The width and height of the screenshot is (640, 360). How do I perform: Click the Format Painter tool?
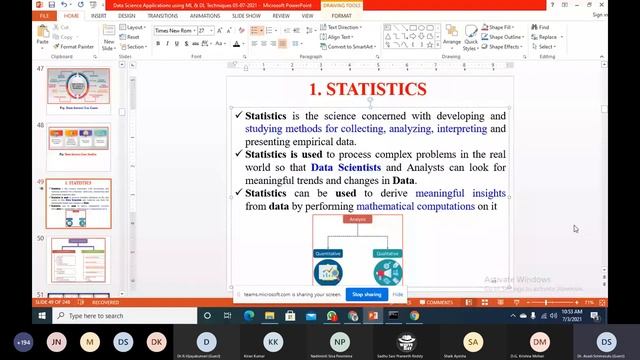coord(73,47)
